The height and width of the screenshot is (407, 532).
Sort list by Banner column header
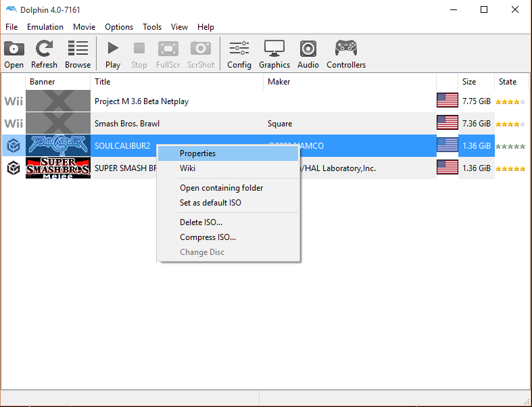(57, 82)
